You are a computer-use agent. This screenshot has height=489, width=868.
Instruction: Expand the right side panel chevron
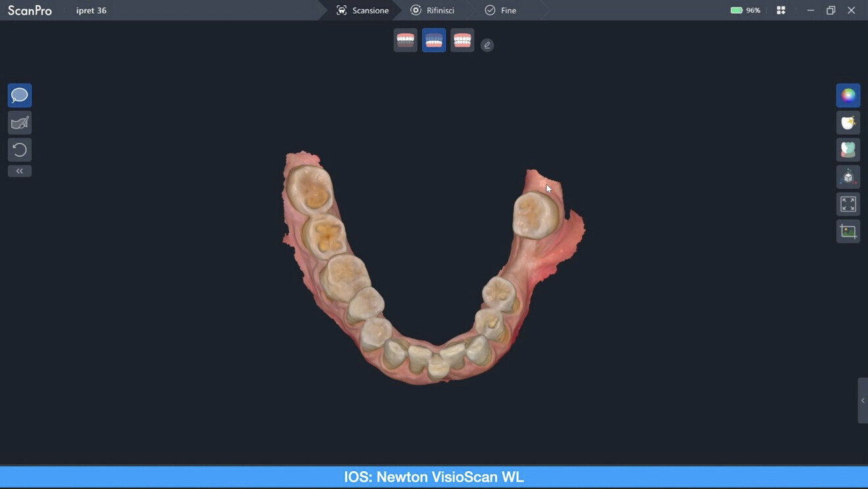point(863,400)
